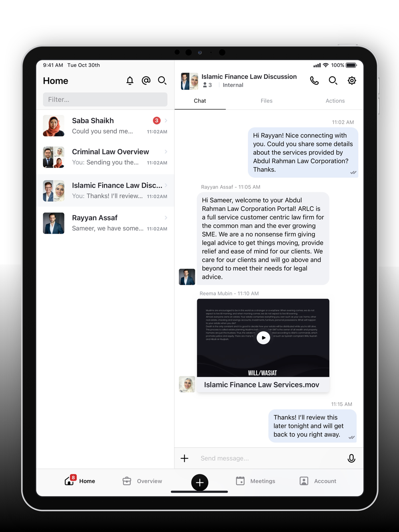Open the Rayyan Assaf conversation
The image size is (399, 532).
(105, 223)
